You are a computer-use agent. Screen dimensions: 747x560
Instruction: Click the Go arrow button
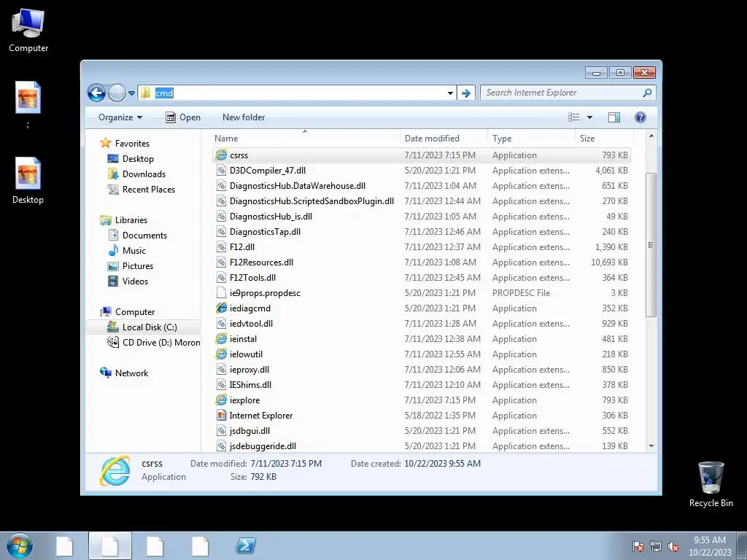(x=466, y=93)
